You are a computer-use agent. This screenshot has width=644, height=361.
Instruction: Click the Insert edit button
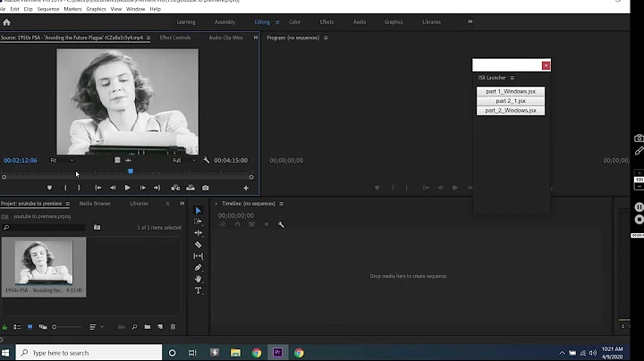(x=175, y=188)
